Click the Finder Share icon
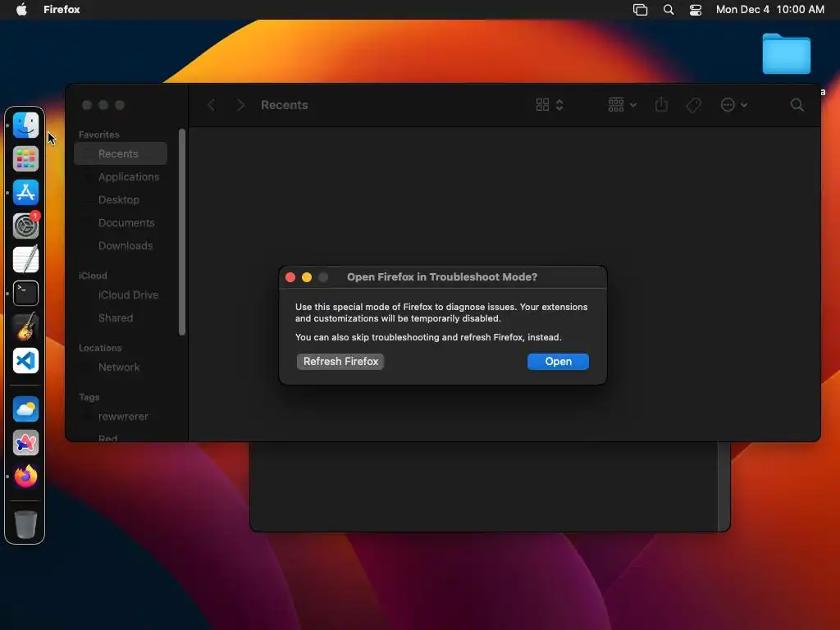The image size is (840, 630). pos(662,104)
